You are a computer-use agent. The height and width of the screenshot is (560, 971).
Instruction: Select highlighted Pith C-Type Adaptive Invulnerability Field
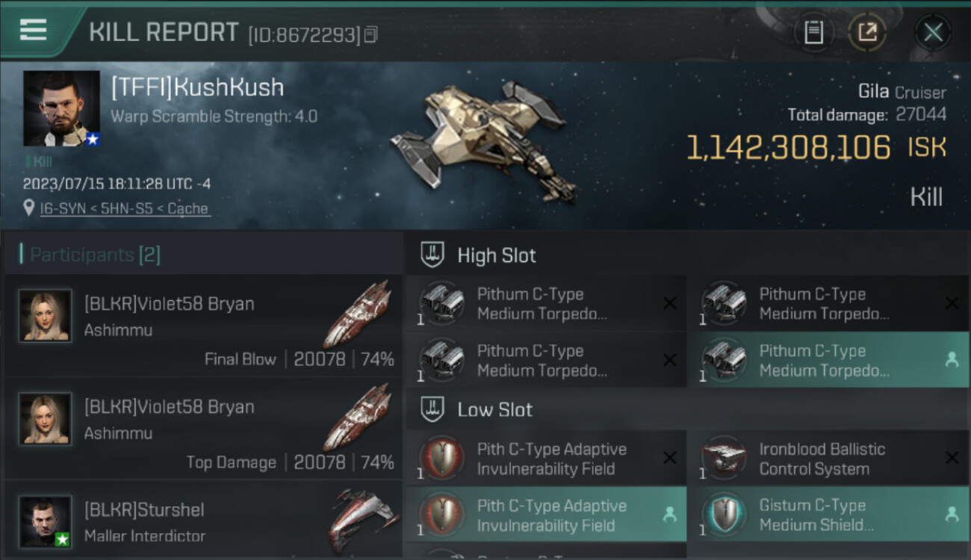pyautogui.click(x=546, y=514)
